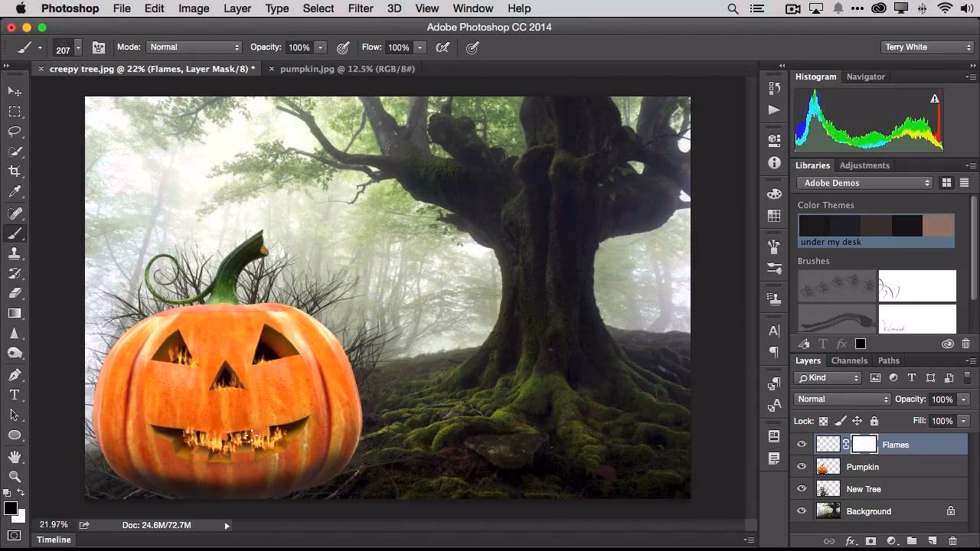This screenshot has height=551, width=980.
Task: Open the Info panel
Action: pos(774,162)
